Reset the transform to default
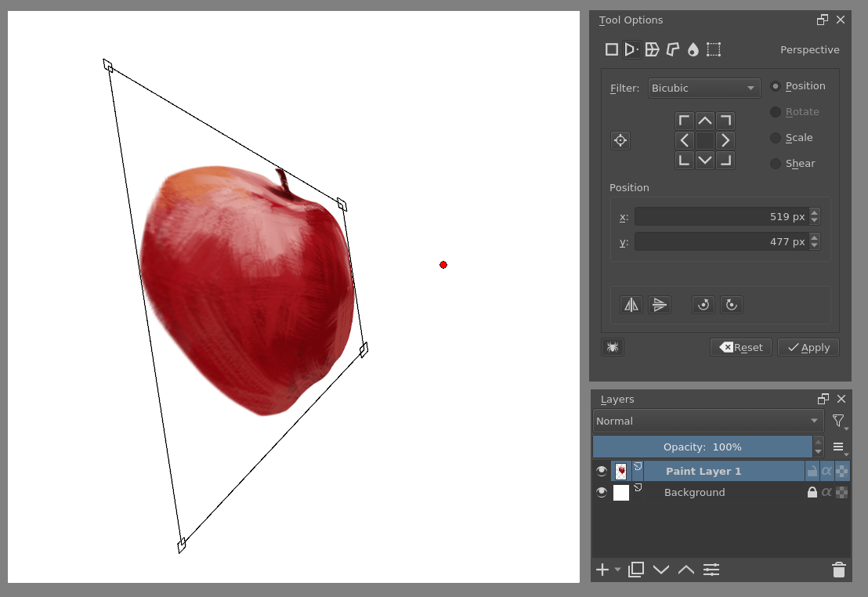The width and height of the screenshot is (868, 597). [740, 347]
